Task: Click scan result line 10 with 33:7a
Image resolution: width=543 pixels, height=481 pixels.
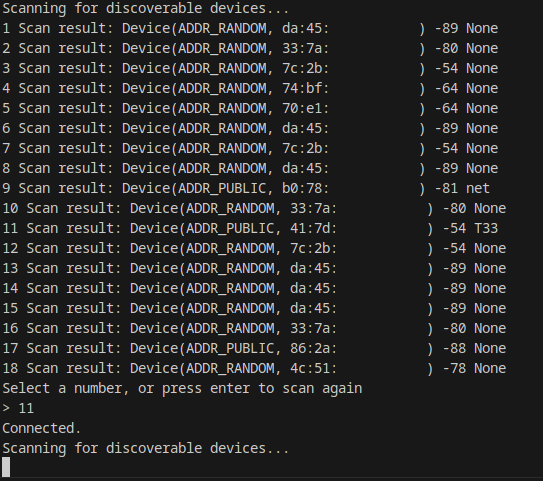Action: point(254,209)
